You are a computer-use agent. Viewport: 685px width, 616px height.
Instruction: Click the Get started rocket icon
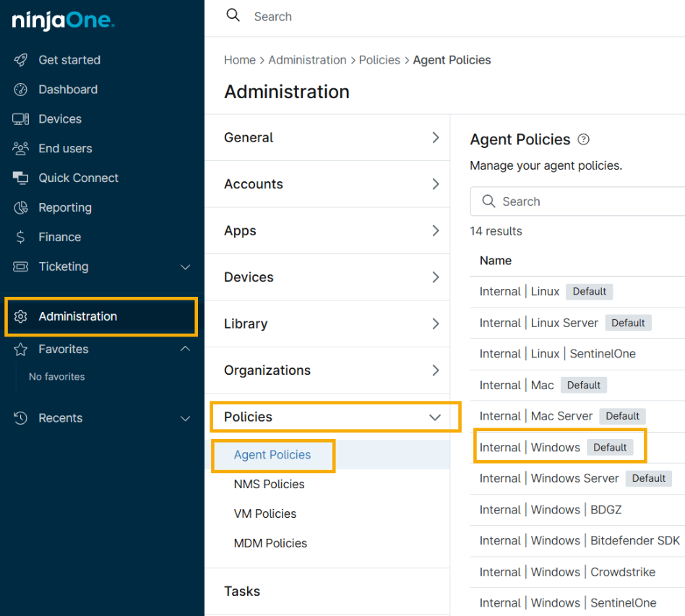[x=21, y=60]
